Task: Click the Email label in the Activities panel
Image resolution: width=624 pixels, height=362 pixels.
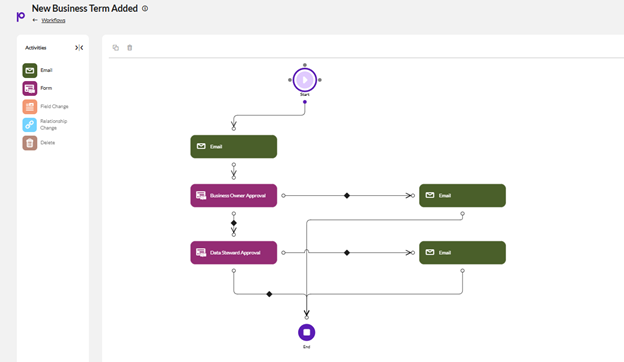Action: click(46, 70)
